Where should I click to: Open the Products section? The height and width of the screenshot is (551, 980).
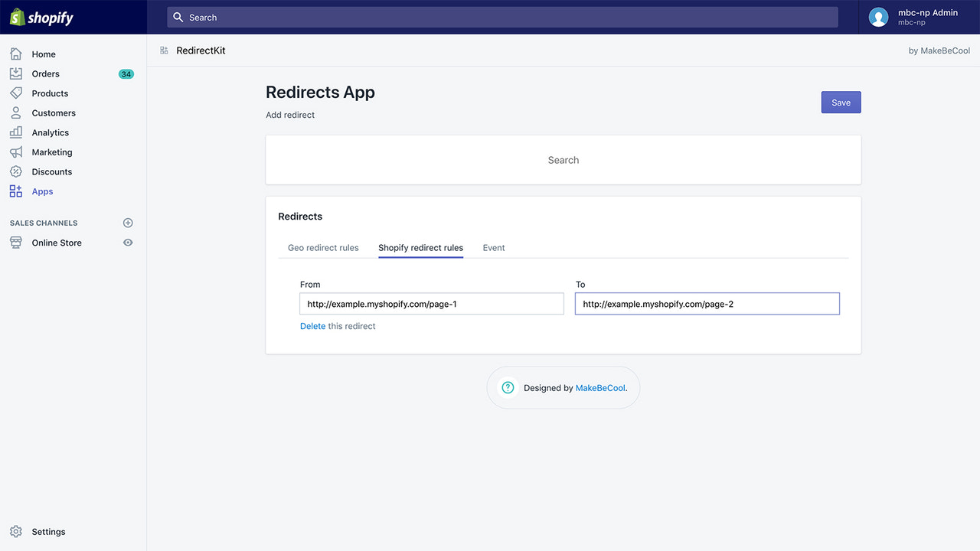(x=48, y=93)
